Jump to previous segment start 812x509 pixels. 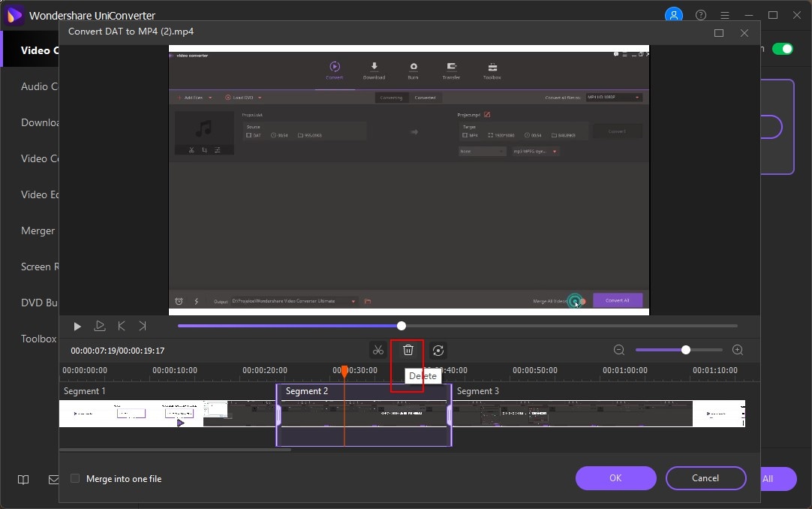coord(121,327)
